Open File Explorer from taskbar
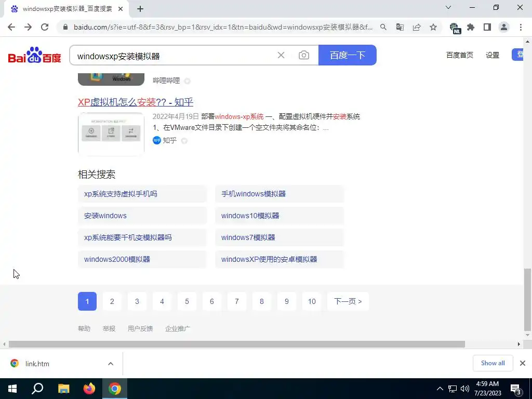 (x=63, y=389)
